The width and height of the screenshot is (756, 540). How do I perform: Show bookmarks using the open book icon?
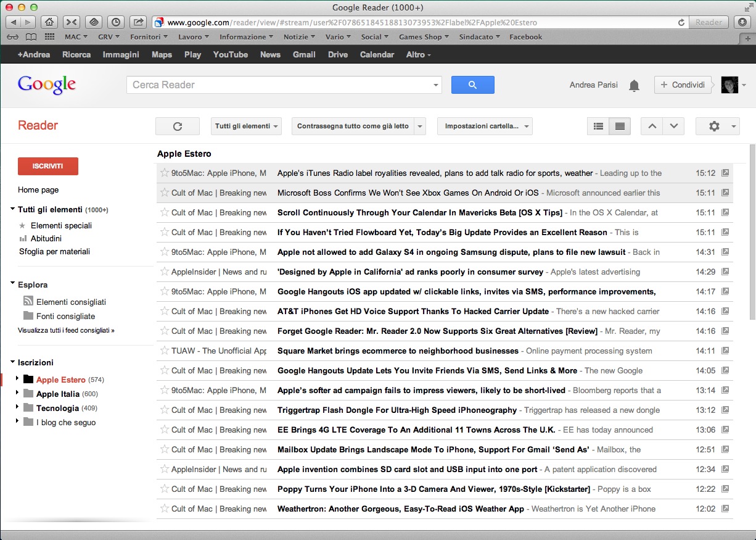[x=31, y=37]
